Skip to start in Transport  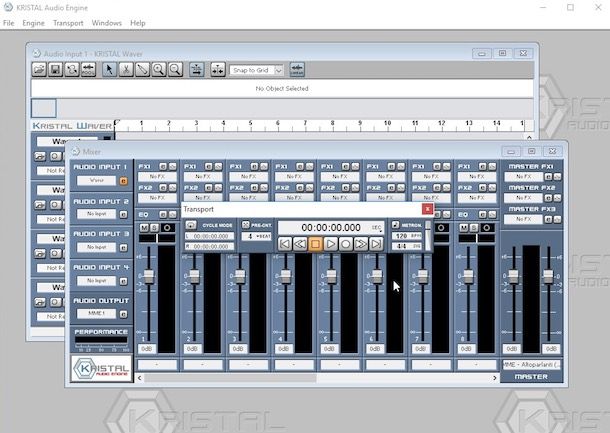(285, 244)
